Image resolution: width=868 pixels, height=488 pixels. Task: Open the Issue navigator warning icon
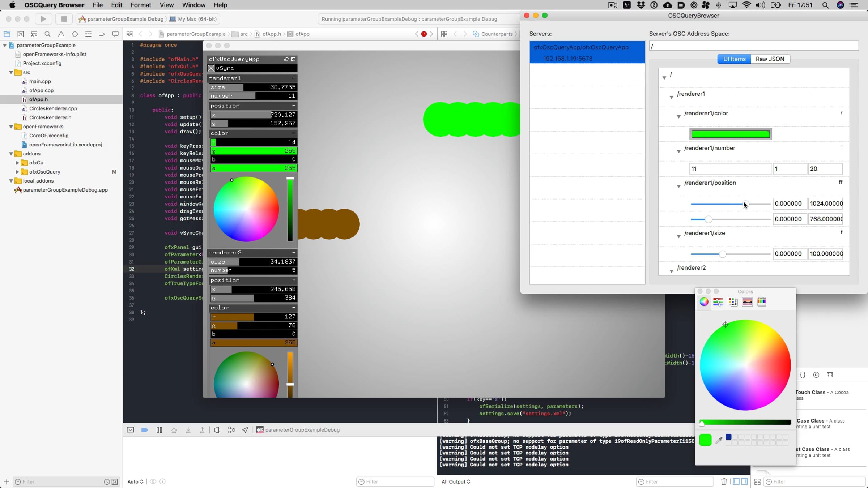(x=61, y=34)
